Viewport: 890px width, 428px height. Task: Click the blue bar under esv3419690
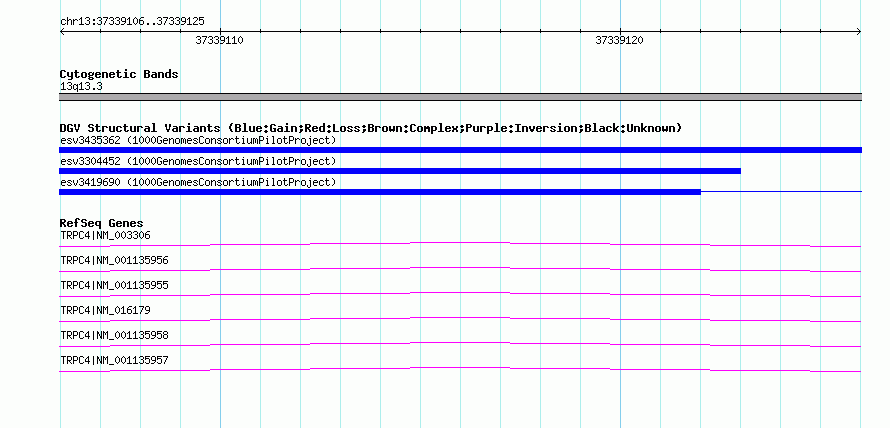[380, 192]
